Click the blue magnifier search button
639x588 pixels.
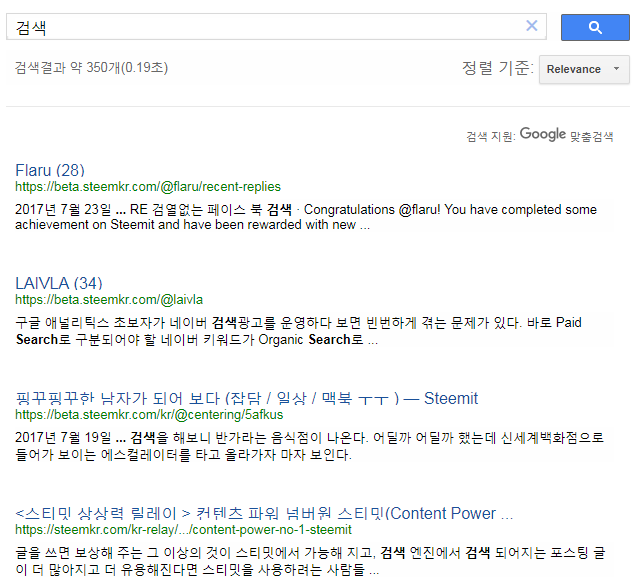click(595, 27)
